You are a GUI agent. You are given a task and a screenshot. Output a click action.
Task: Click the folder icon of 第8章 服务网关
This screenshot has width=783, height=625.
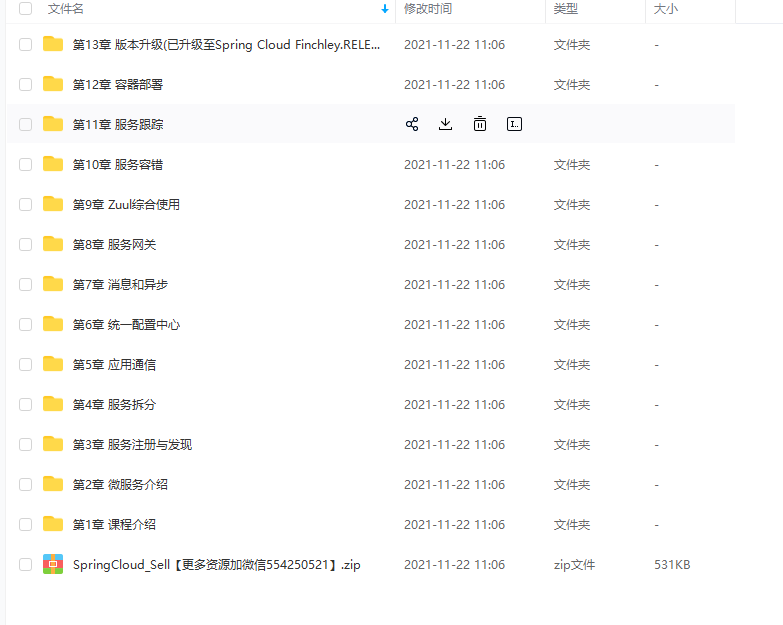pos(53,244)
